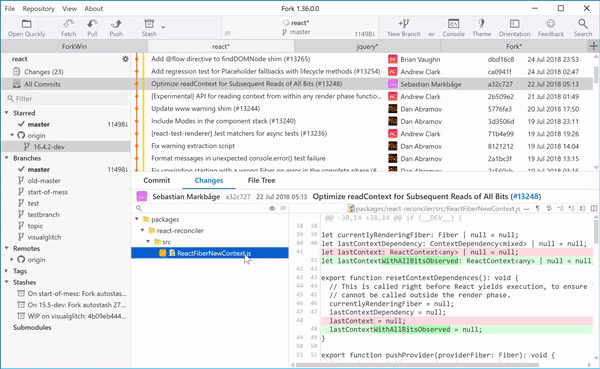Switch to the jquery* repository tab

click(x=367, y=46)
